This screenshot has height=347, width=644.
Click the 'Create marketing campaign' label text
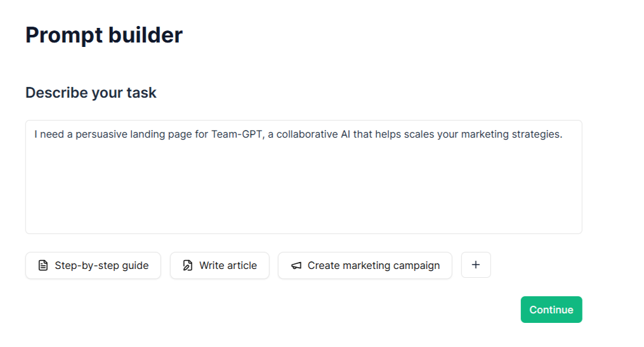coord(374,266)
